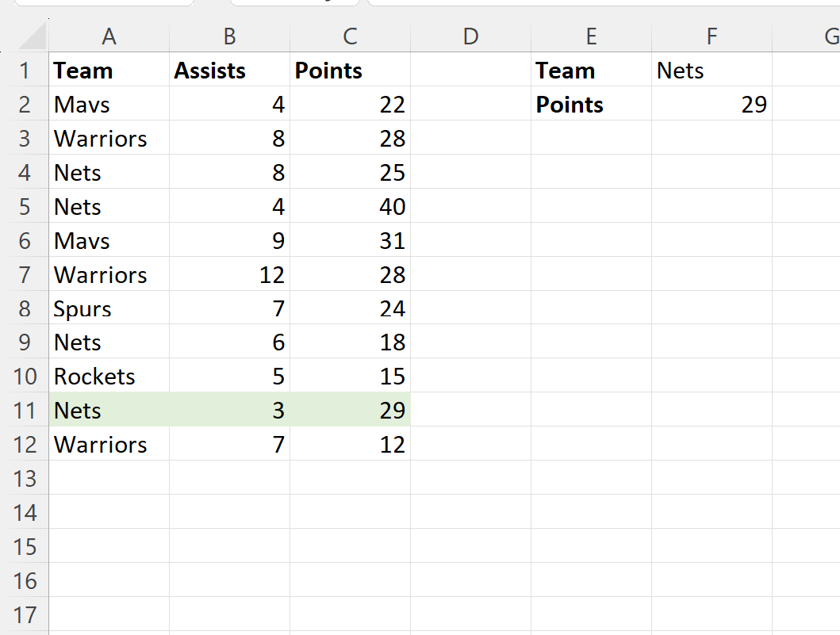Click result cell F2 showing 29
840x635 pixels.
coord(712,105)
